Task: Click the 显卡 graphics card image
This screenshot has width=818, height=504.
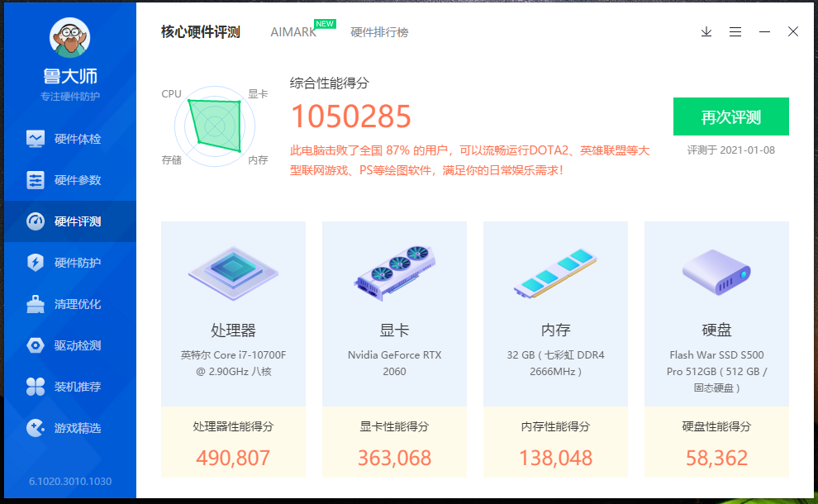Action: click(394, 271)
